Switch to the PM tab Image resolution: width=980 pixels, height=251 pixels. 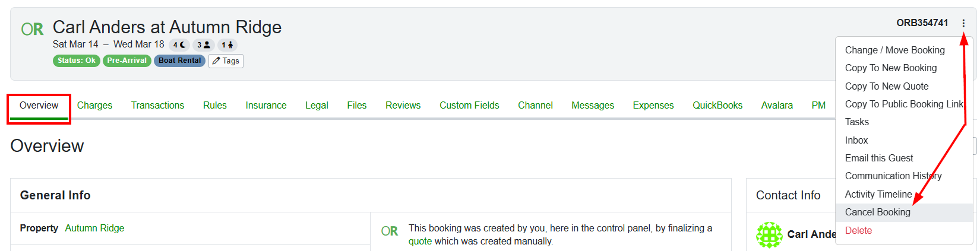818,106
